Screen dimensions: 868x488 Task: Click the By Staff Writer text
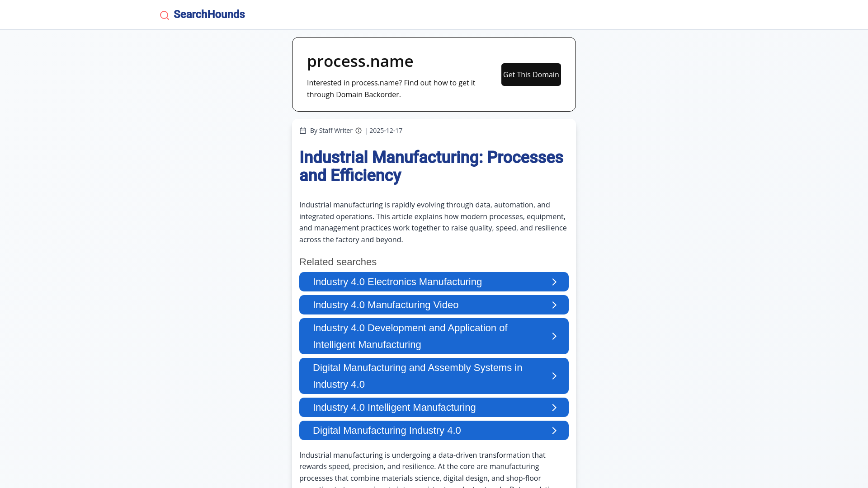pyautogui.click(x=331, y=131)
